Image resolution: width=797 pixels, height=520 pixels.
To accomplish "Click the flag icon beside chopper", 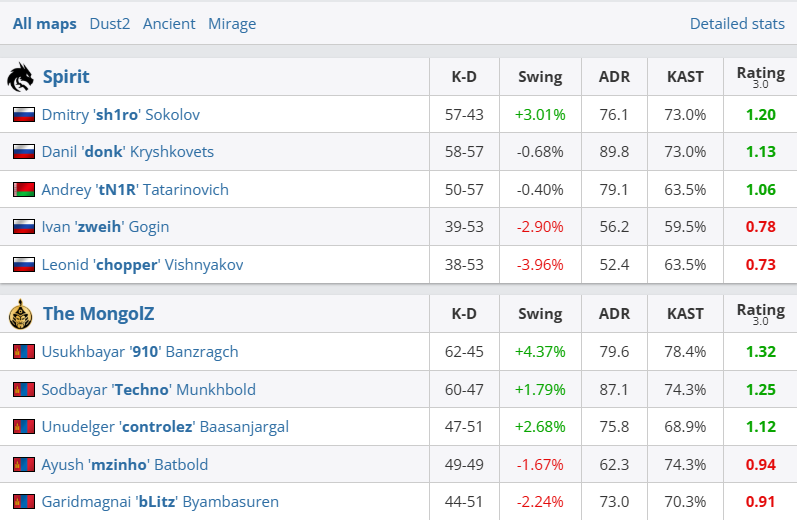I will click(23, 265).
